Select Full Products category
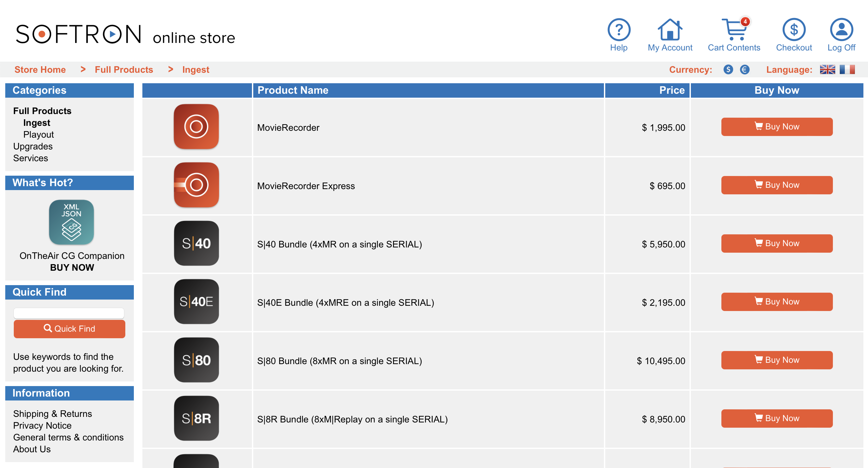The height and width of the screenshot is (468, 868). [42, 111]
